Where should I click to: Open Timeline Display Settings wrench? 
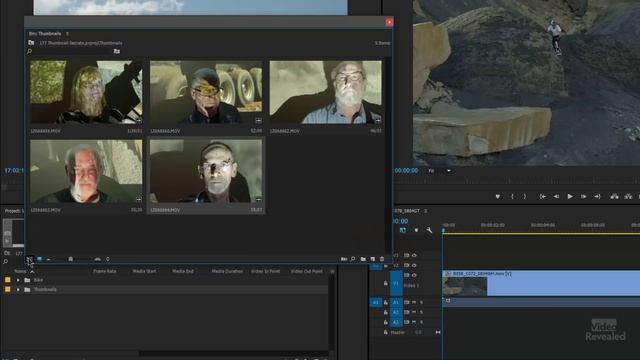click(x=429, y=230)
